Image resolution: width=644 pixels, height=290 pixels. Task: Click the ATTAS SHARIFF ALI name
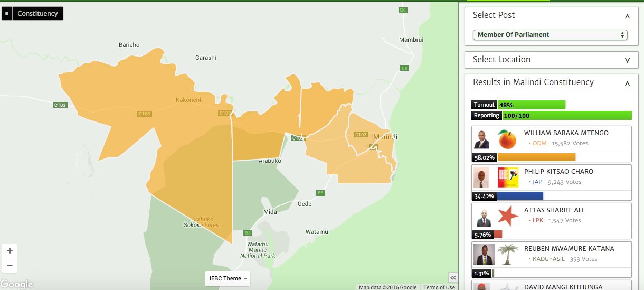click(x=554, y=210)
